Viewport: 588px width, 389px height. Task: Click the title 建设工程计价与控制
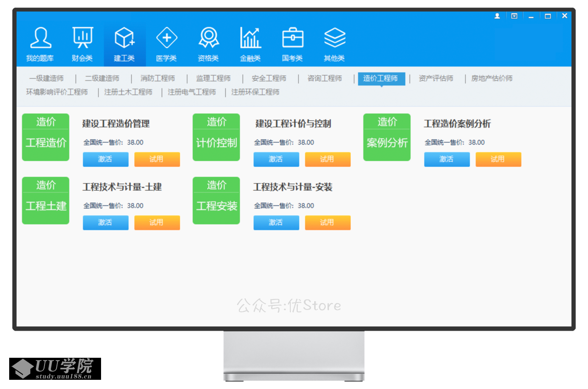click(293, 124)
